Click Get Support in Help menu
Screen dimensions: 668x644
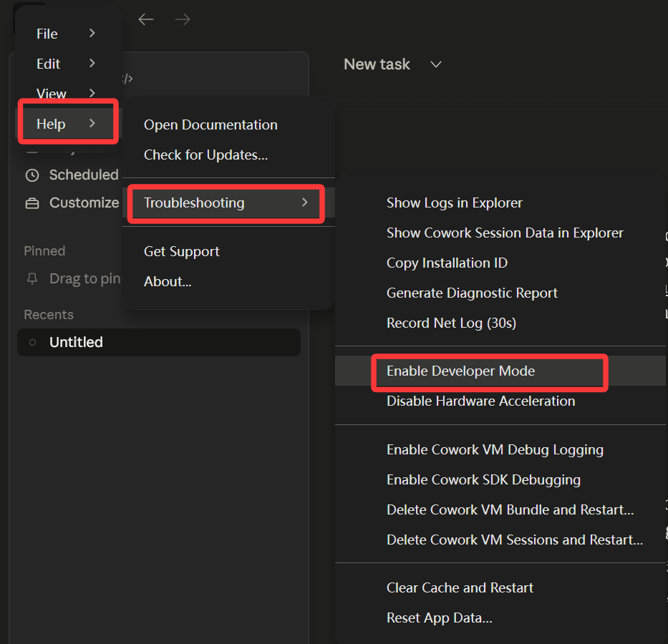tap(182, 252)
